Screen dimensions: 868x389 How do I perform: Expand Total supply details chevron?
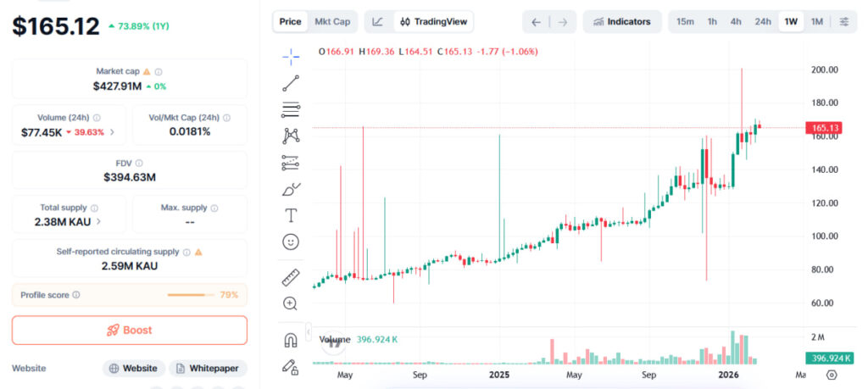click(x=99, y=221)
